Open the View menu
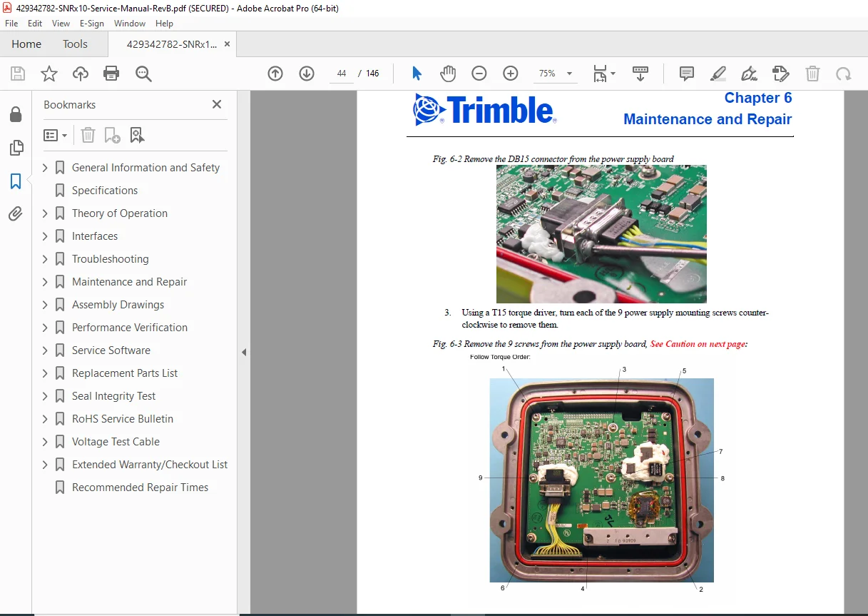868x616 pixels. click(x=61, y=24)
